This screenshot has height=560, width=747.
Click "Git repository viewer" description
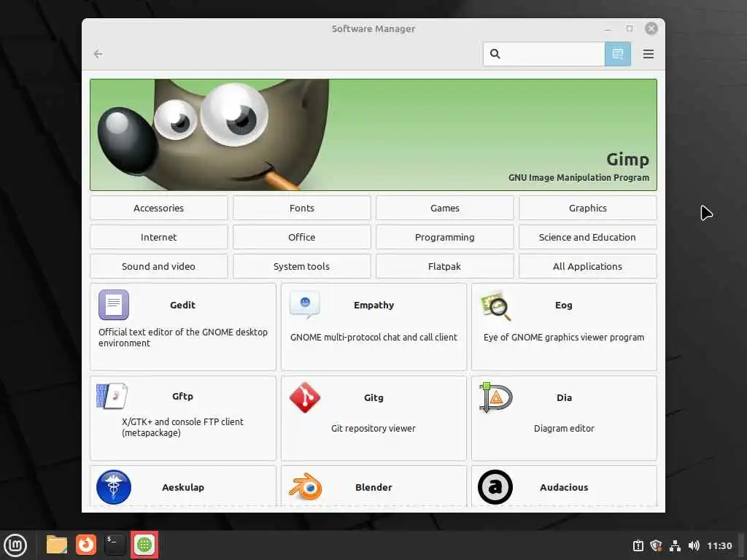pyautogui.click(x=373, y=429)
